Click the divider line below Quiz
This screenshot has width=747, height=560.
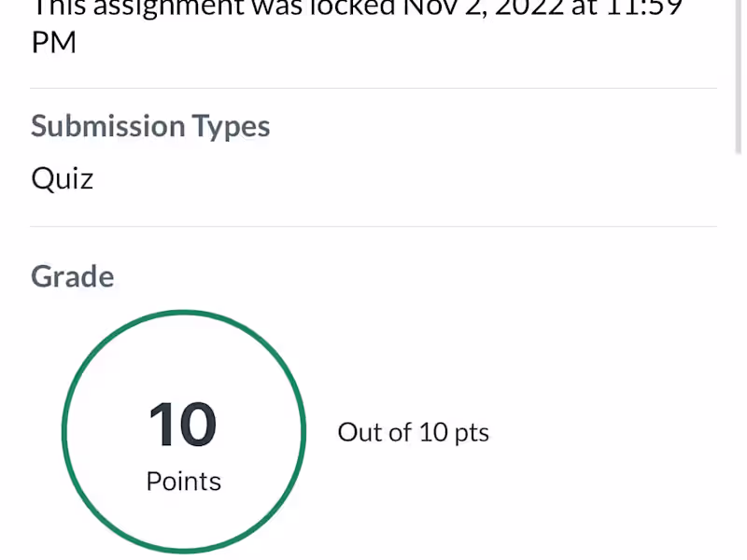[373, 226]
